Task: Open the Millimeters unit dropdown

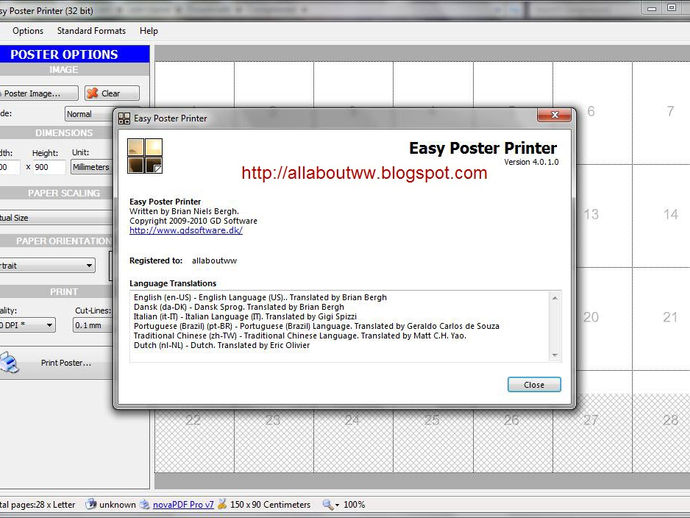Action: pos(92,167)
